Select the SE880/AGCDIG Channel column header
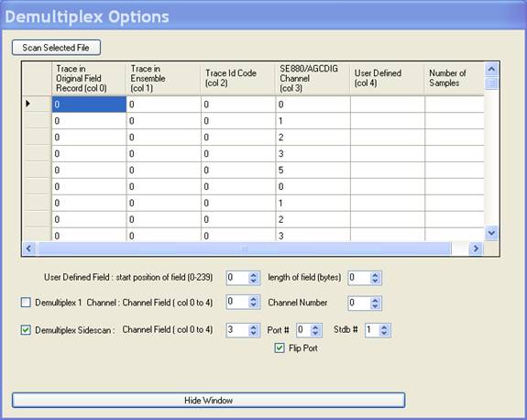Screen dimensions: 527x420 click(313, 78)
